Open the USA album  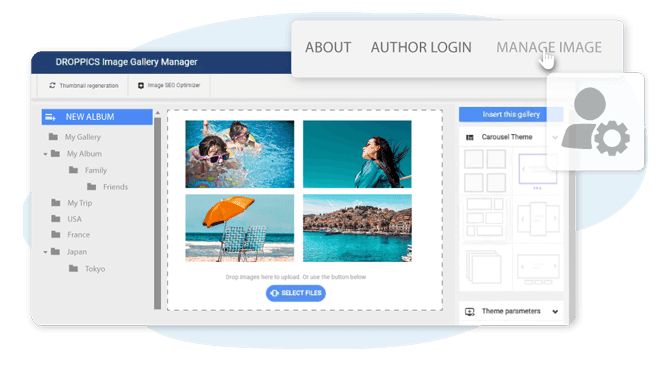coord(74,219)
